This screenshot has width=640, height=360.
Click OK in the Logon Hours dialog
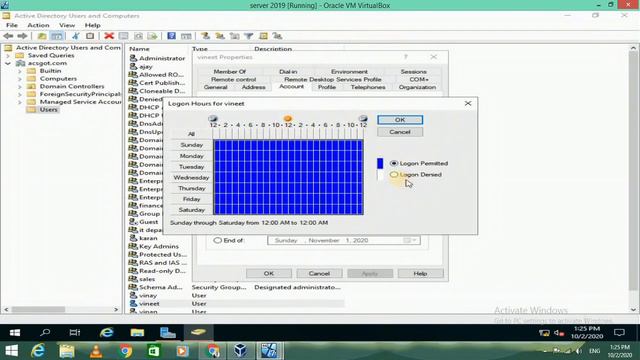point(400,120)
